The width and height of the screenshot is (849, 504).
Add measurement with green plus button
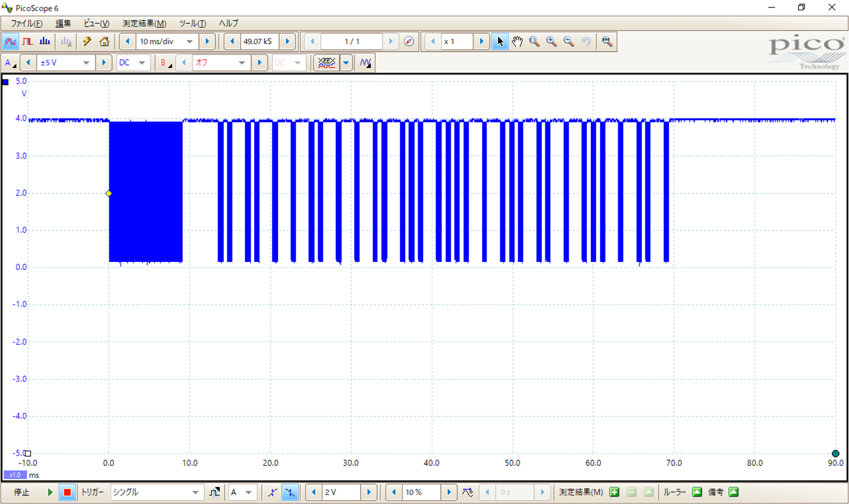click(x=614, y=492)
